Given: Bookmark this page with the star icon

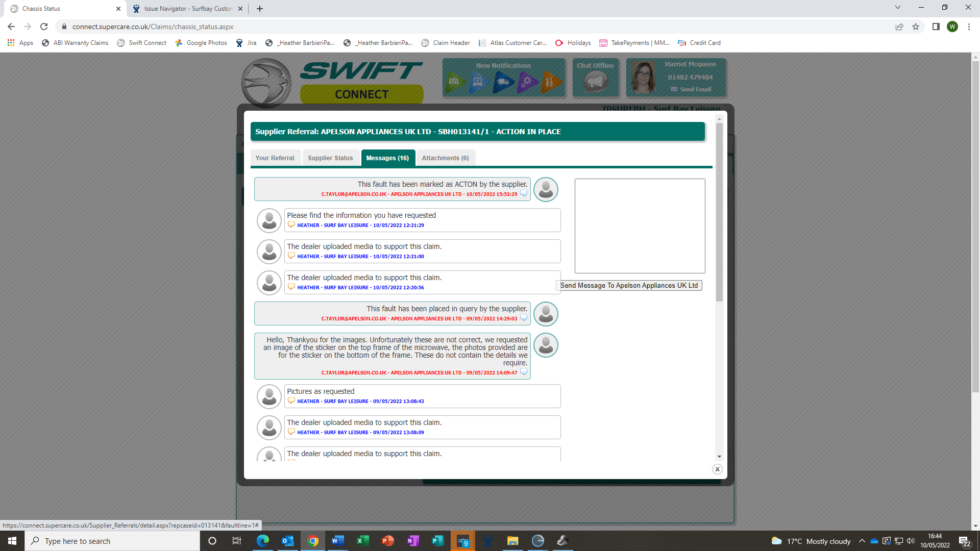Looking at the screenshot, I should click(x=916, y=27).
